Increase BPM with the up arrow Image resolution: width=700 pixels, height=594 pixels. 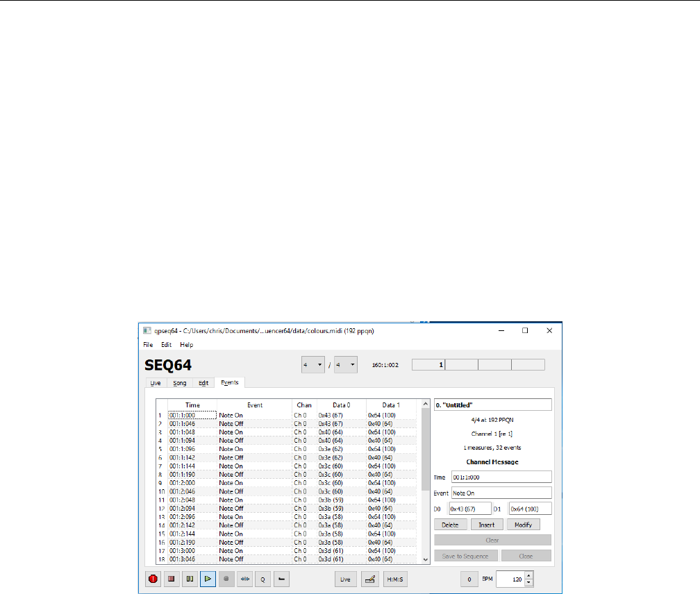pos(529,576)
